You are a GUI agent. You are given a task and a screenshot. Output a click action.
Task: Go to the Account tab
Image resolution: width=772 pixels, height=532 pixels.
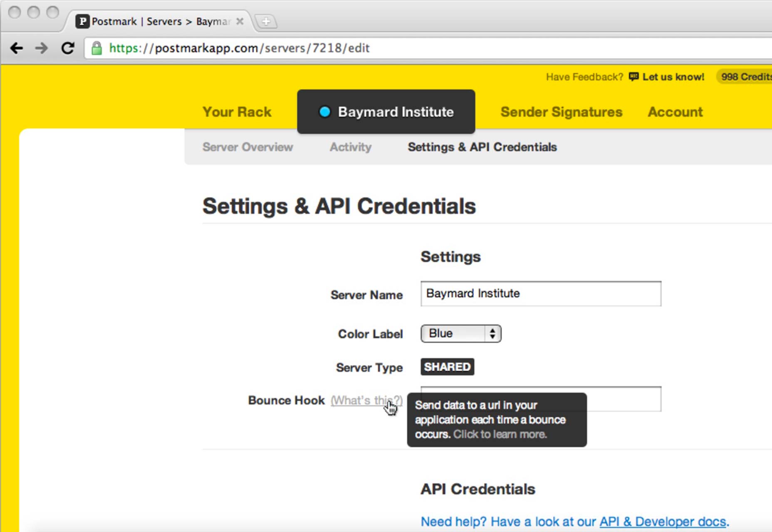[675, 112]
